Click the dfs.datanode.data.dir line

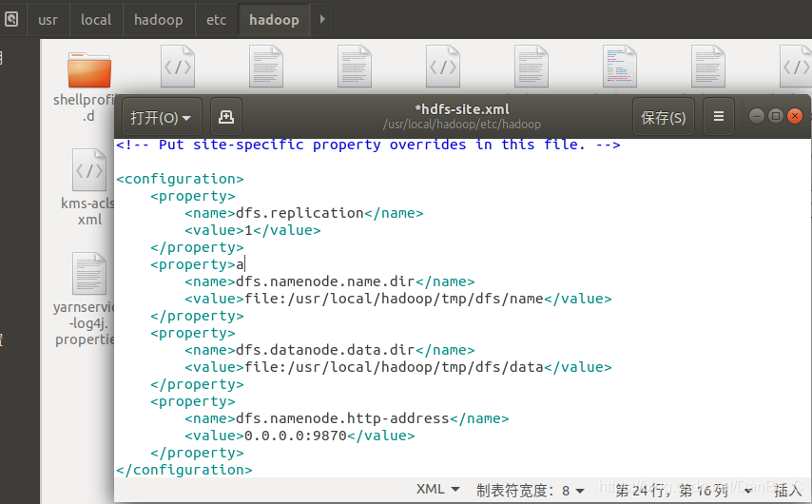(x=329, y=350)
